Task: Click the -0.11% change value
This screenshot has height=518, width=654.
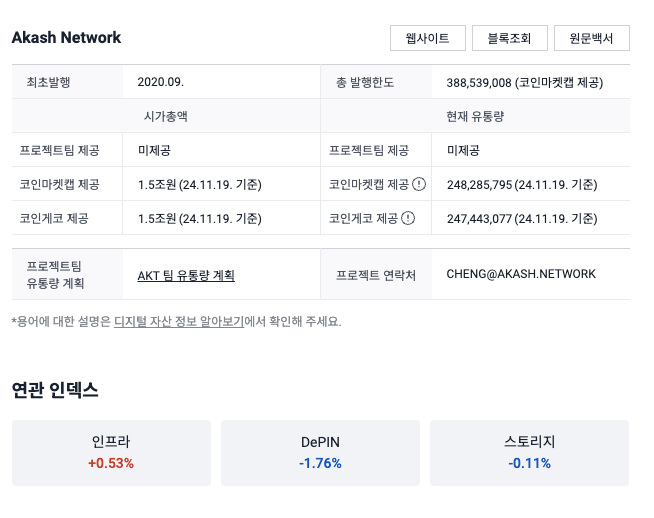Action: point(529,463)
